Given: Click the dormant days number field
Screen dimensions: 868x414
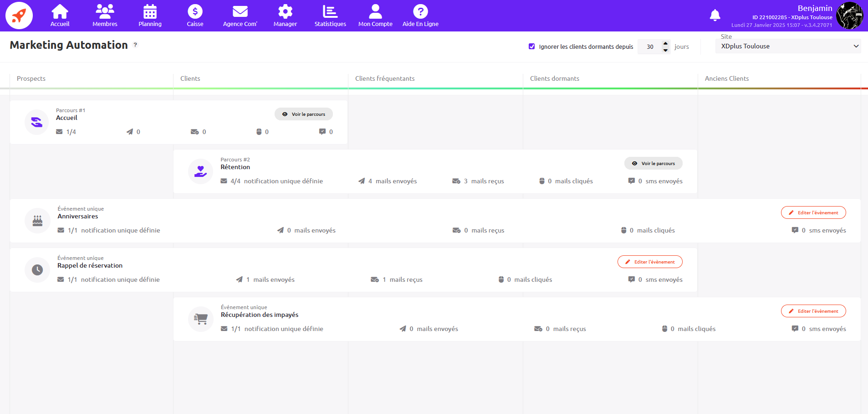Looking at the screenshot, I should [x=650, y=47].
